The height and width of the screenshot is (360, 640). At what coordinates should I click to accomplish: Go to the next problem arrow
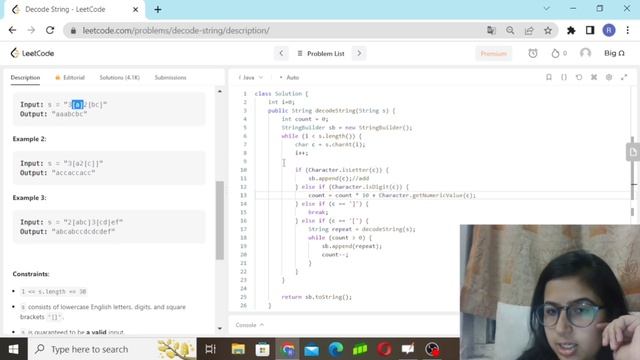(359, 53)
